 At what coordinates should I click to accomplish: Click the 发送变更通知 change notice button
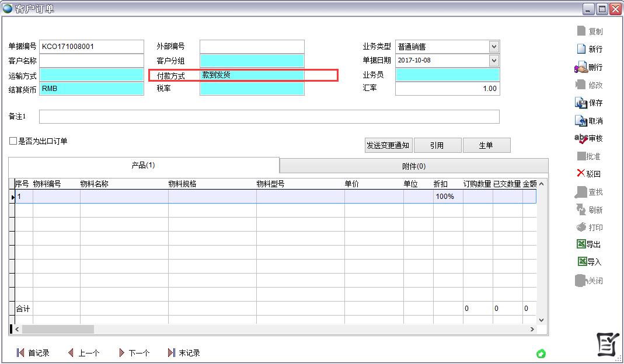tap(388, 145)
